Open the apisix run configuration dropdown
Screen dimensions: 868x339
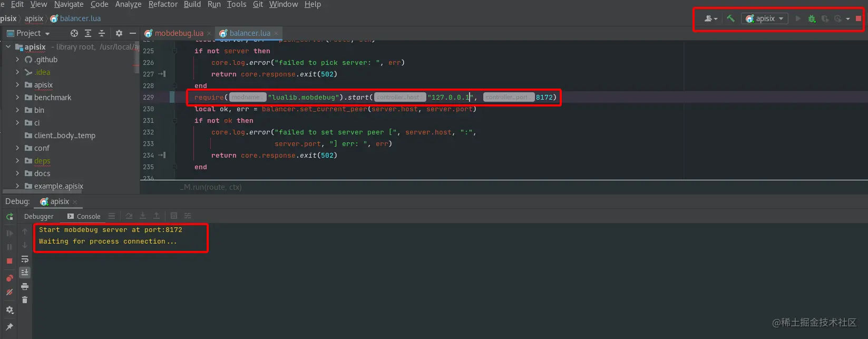coord(765,18)
